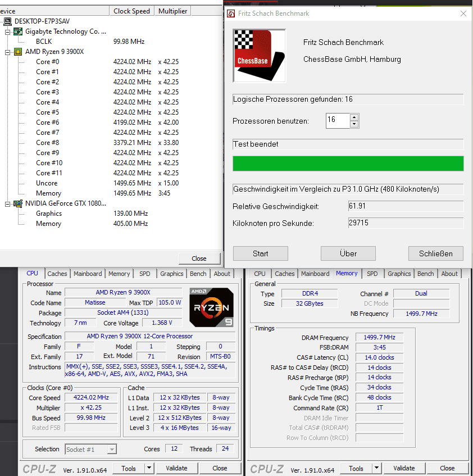The image size is (473, 476).
Task: Click the Schließen button
Action: point(436,253)
